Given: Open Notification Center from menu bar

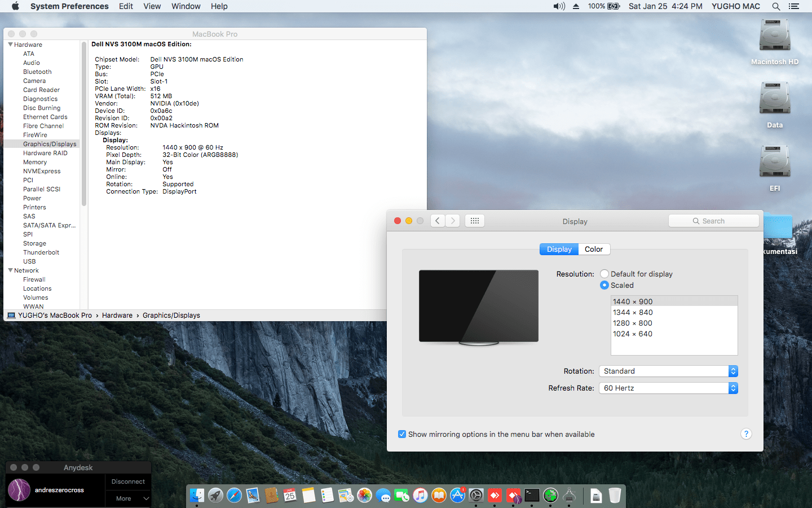Looking at the screenshot, I should click(x=794, y=6).
